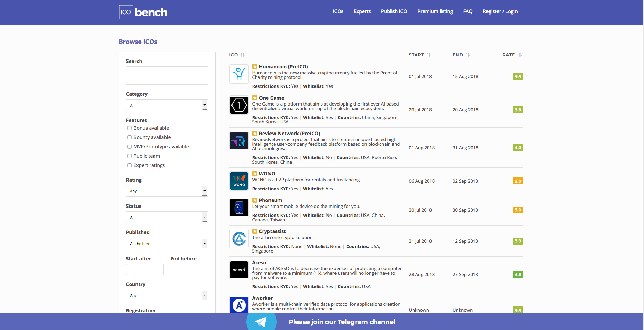Viewport: 644px width, 330px height.
Task: Click the Aceso project logo
Action: pos(239,270)
